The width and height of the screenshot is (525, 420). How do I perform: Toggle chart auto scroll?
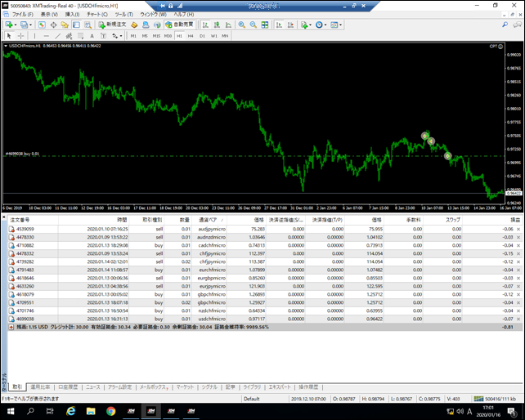(x=279, y=25)
